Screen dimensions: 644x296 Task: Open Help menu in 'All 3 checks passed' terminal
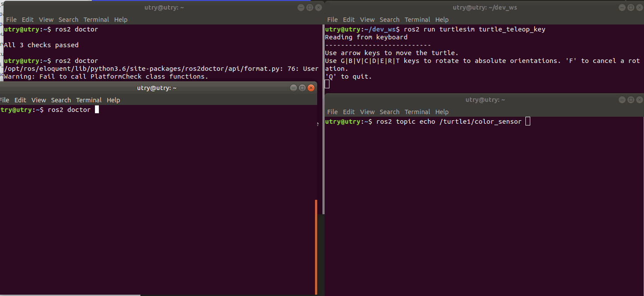coord(121,20)
